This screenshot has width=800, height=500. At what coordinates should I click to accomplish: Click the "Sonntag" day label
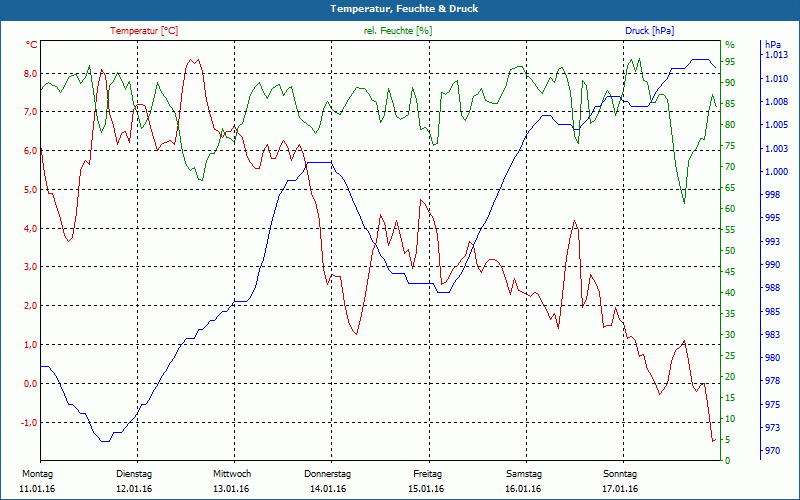(620, 474)
